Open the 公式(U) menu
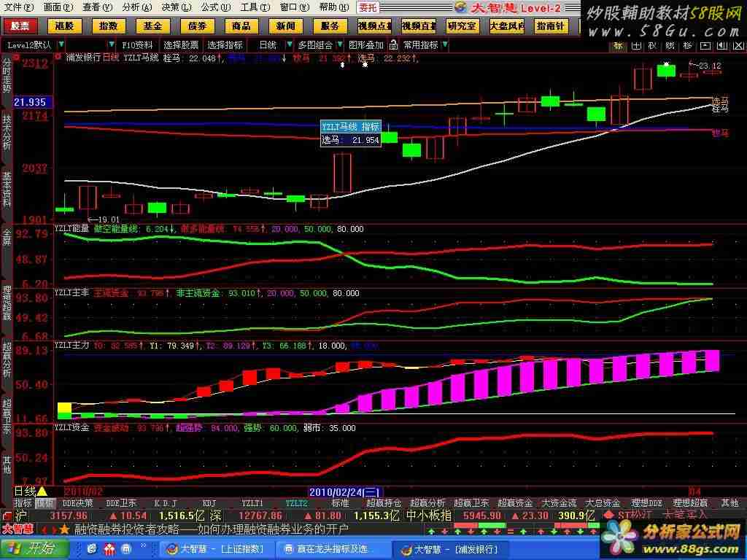Image resolution: width=747 pixels, height=560 pixels. pos(216,7)
